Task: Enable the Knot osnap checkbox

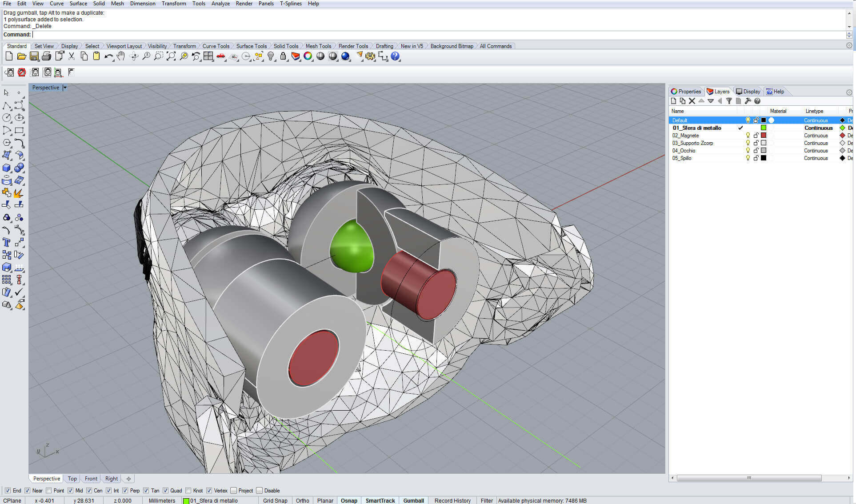Action: point(188,491)
